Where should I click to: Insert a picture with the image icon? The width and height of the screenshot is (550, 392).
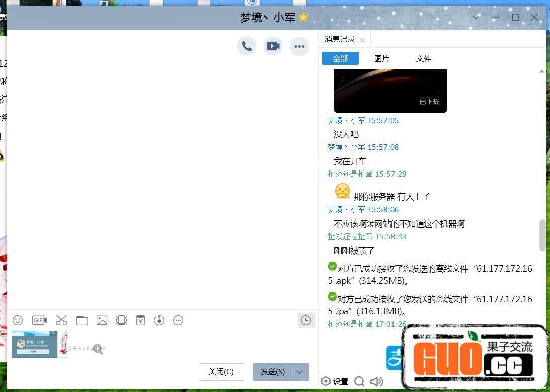pyautogui.click(x=102, y=320)
